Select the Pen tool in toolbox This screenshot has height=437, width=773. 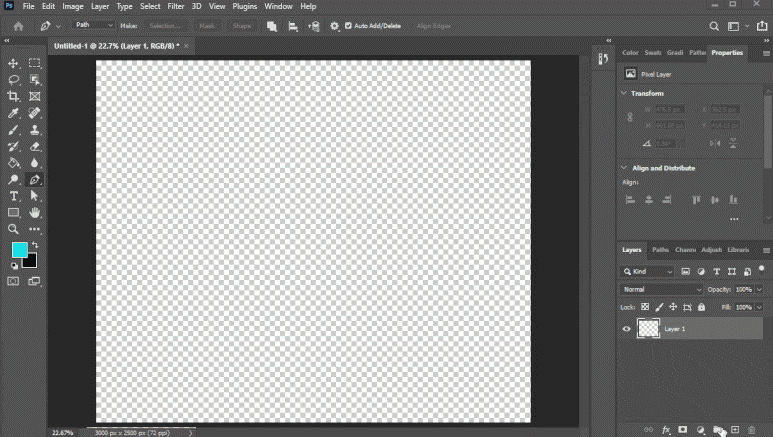click(x=35, y=180)
